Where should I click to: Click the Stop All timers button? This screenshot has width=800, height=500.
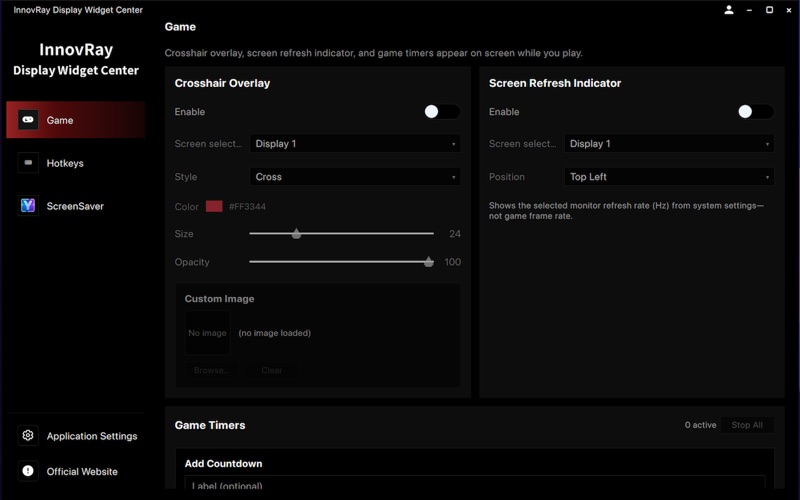point(747,425)
